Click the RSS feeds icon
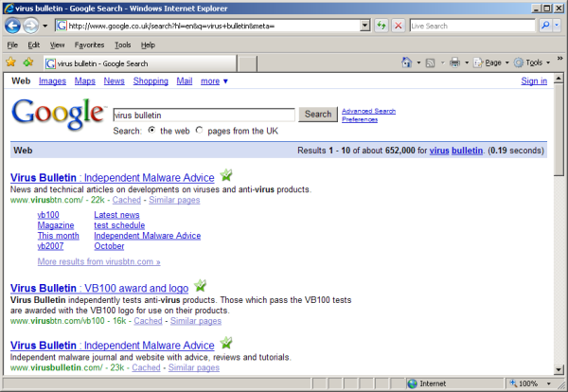 tap(430, 62)
